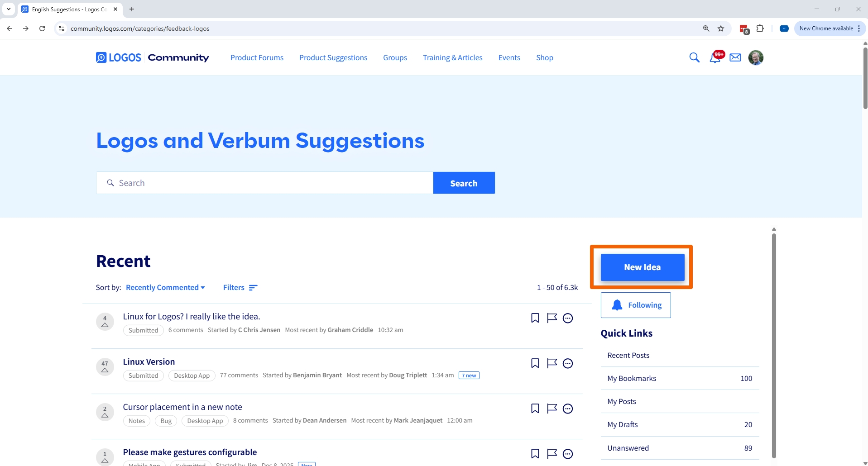
Task: View site information icon in address bar
Action: click(x=62, y=29)
